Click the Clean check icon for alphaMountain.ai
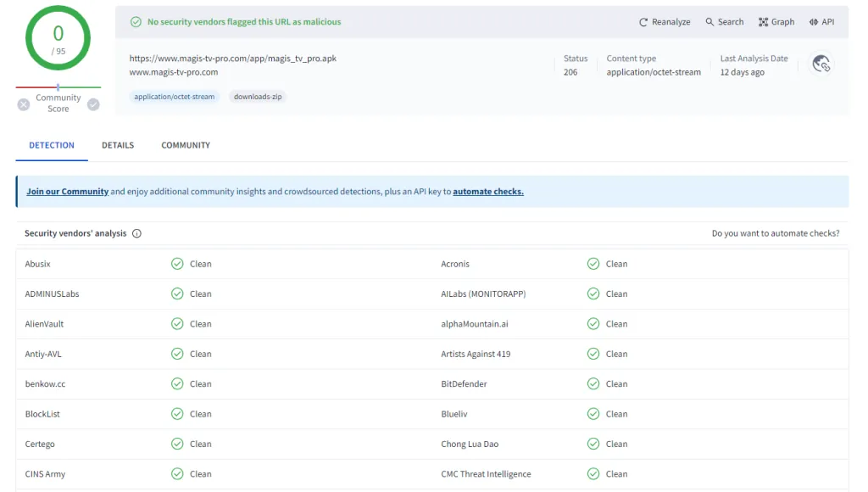 [593, 323]
